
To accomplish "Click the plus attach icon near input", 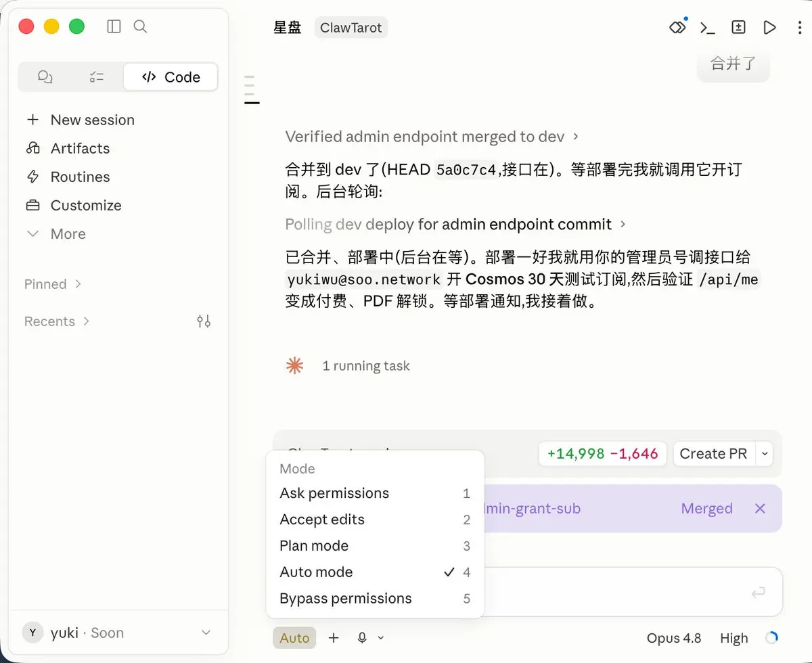I will (334, 638).
